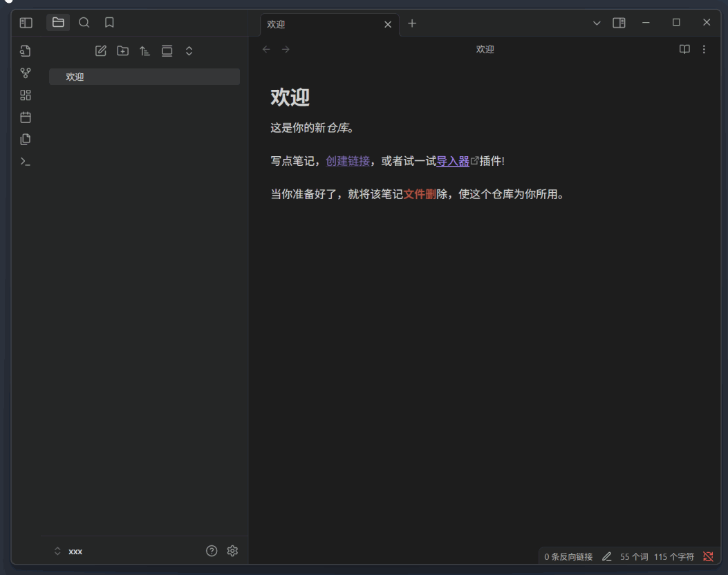Maximize the Obsidian window
728x575 pixels.
click(x=676, y=22)
